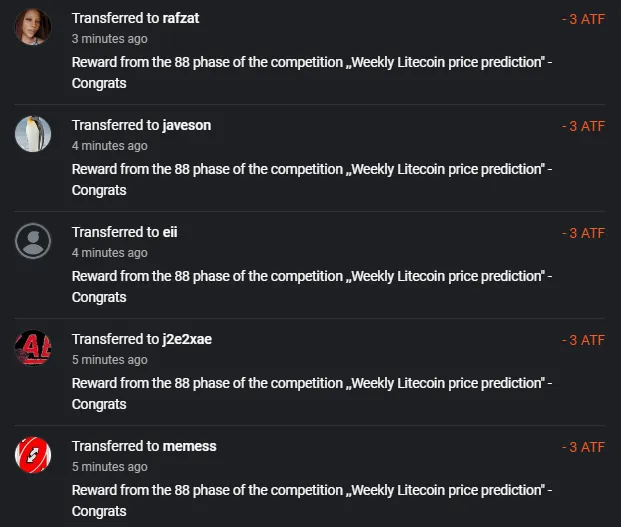Select the -3 ATF amount for javeson
Viewport: 621px width, 527px height.
583,126
